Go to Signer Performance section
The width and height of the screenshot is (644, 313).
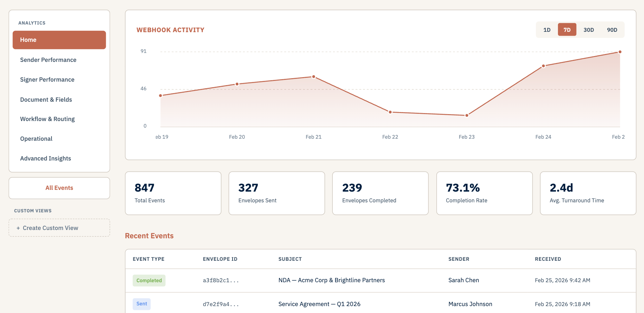point(47,79)
